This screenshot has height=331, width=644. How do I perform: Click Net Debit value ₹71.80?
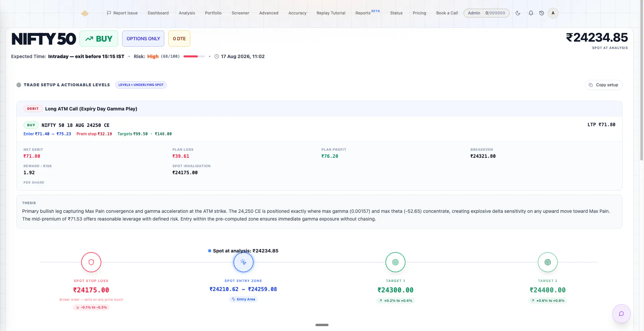[x=32, y=156]
